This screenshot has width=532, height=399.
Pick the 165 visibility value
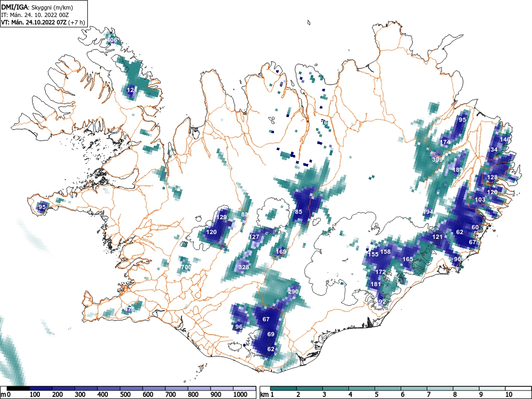(408, 259)
